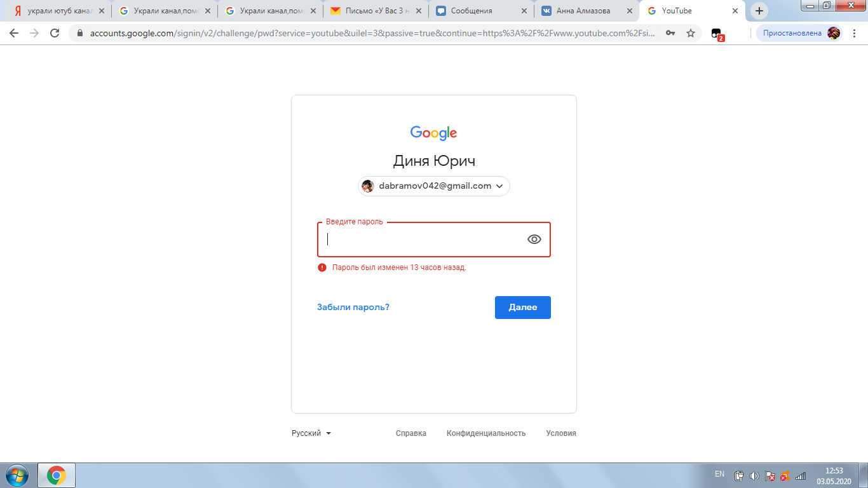Open the 'Русский' language dropdown
The width and height of the screenshot is (868, 488).
pyautogui.click(x=311, y=433)
